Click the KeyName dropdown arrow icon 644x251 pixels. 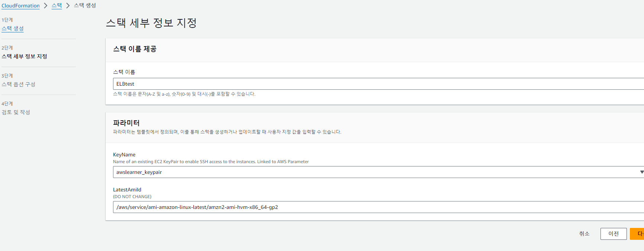[x=641, y=172]
